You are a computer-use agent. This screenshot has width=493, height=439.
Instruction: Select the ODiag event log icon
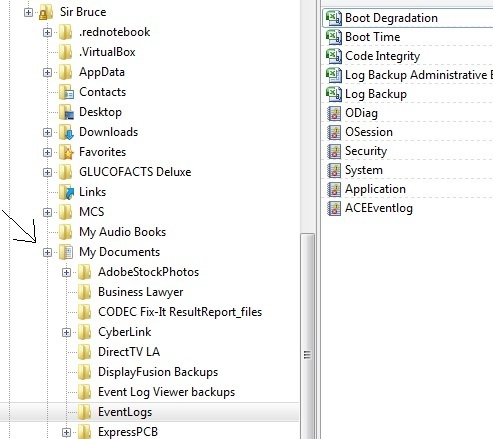coord(334,113)
